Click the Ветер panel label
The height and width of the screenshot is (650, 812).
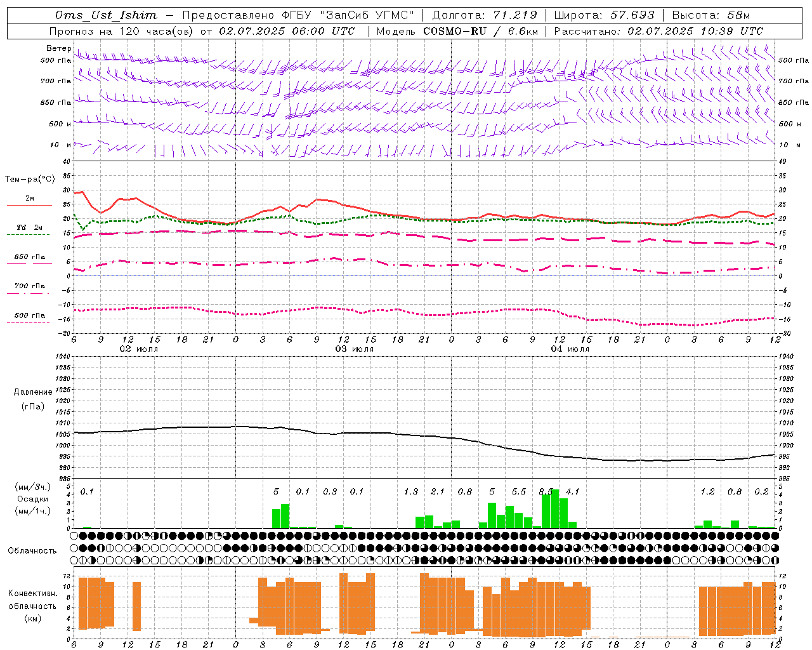[58, 48]
